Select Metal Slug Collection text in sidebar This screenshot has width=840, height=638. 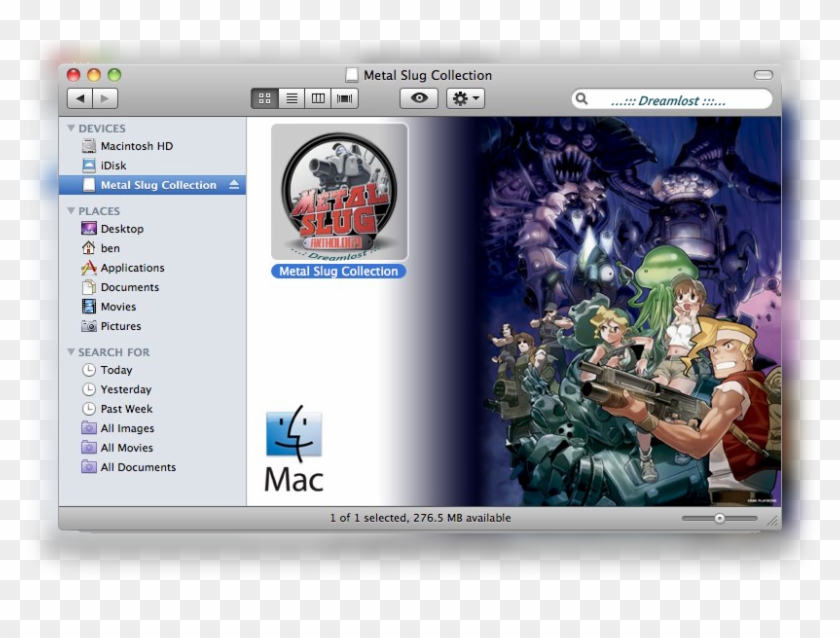(x=159, y=185)
